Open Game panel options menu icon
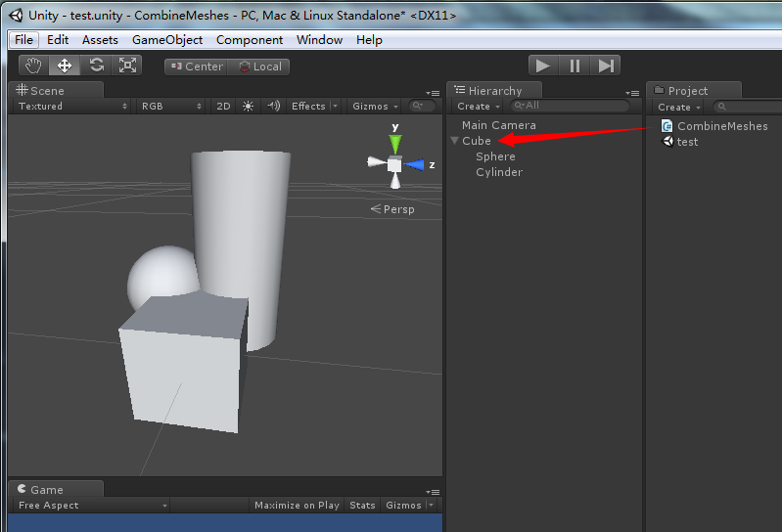This screenshot has width=782, height=532. click(433, 492)
